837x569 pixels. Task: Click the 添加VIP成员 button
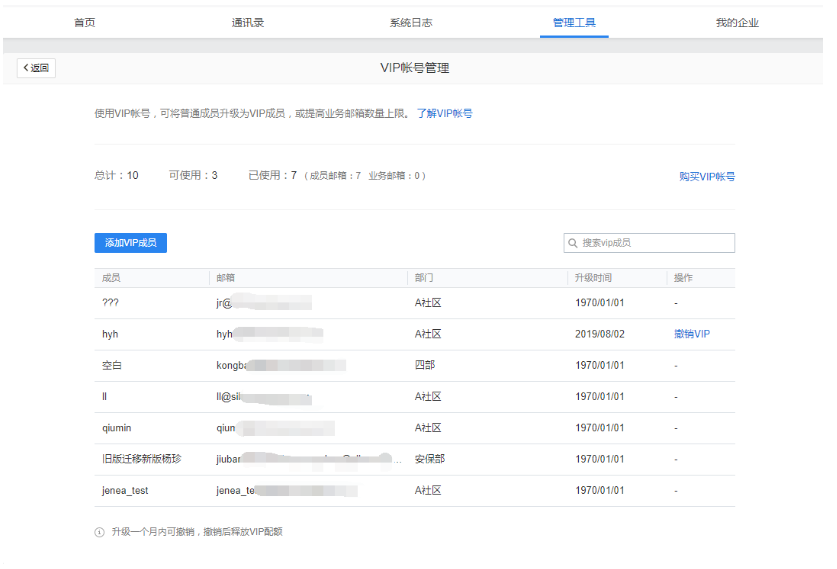coord(131,243)
